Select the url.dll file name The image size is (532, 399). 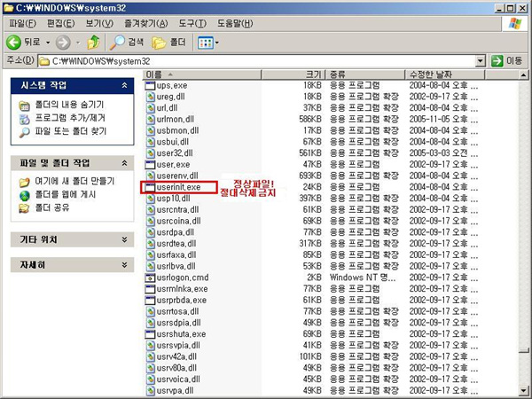point(167,108)
